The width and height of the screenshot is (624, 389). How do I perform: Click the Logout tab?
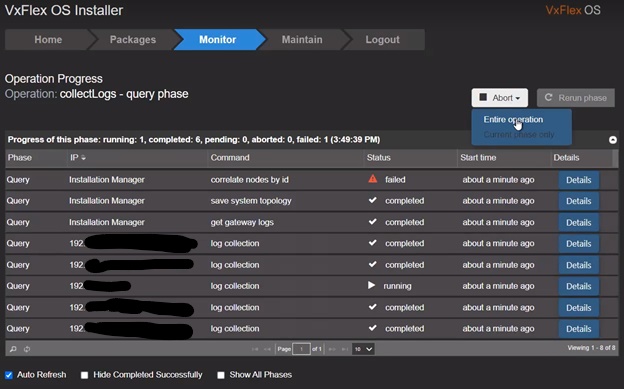pyautogui.click(x=382, y=39)
